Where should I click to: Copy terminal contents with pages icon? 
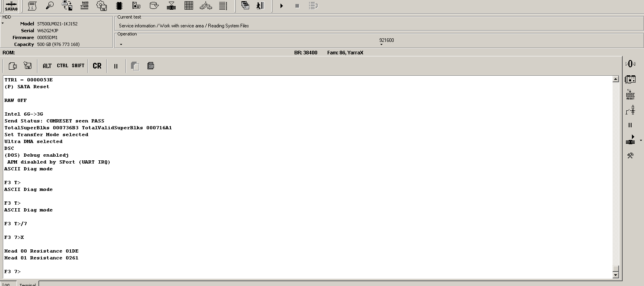135,66
